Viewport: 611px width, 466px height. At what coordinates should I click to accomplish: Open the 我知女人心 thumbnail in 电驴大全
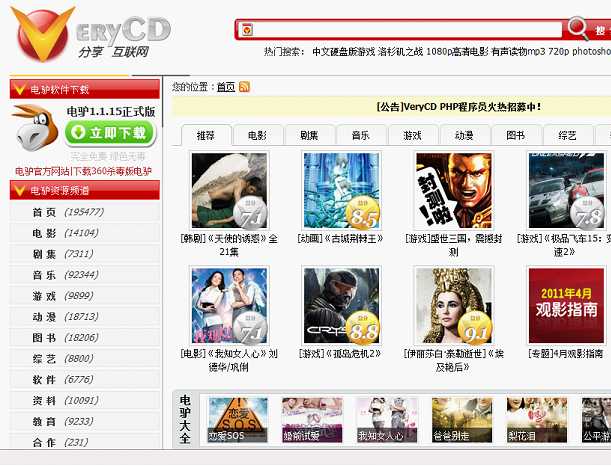[387, 420]
